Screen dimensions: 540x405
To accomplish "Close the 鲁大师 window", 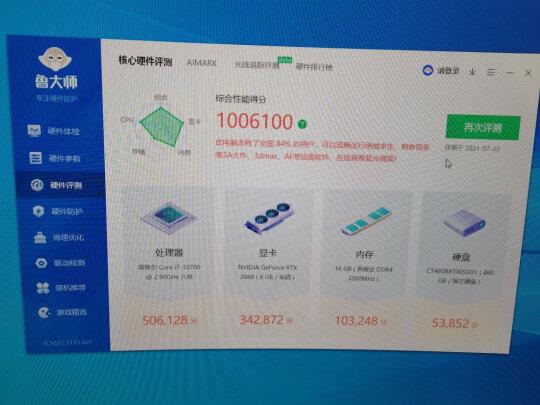I will coord(528,73).
